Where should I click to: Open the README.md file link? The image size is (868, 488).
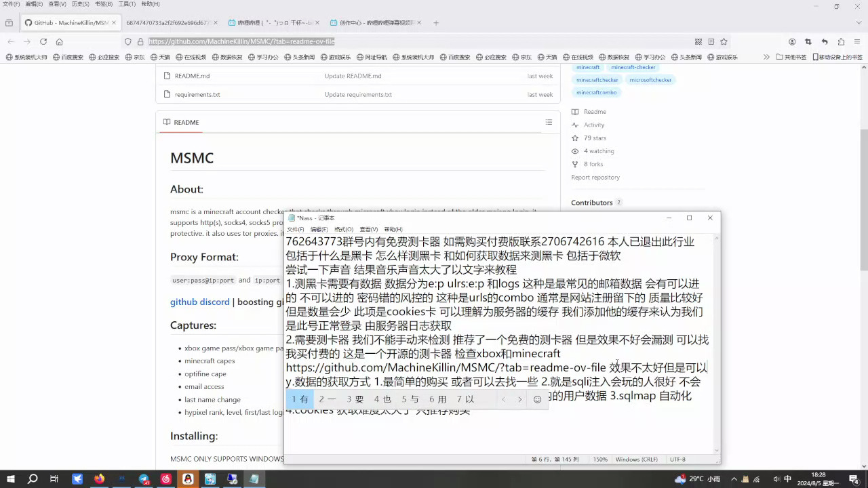coord(192,76)
